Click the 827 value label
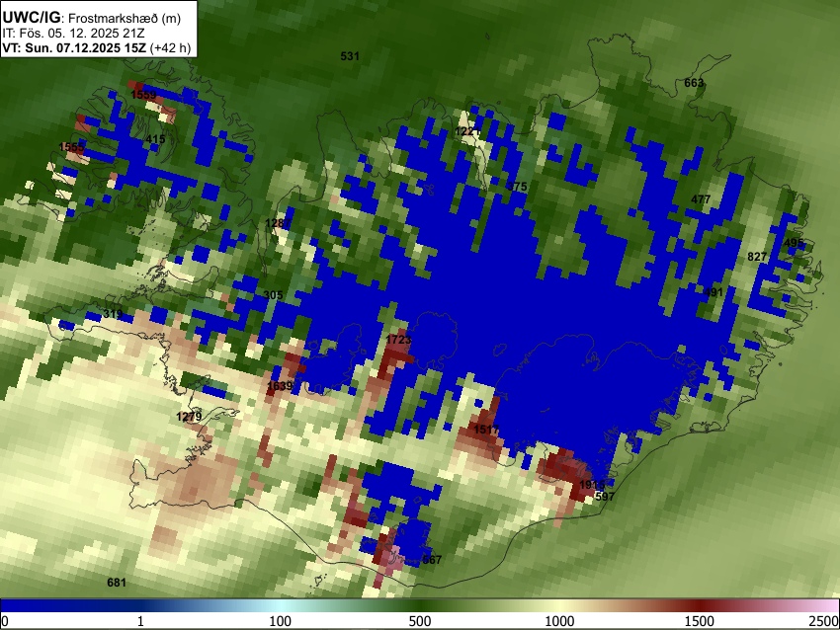The image size is (840, 630). click(x=757, y=257)
